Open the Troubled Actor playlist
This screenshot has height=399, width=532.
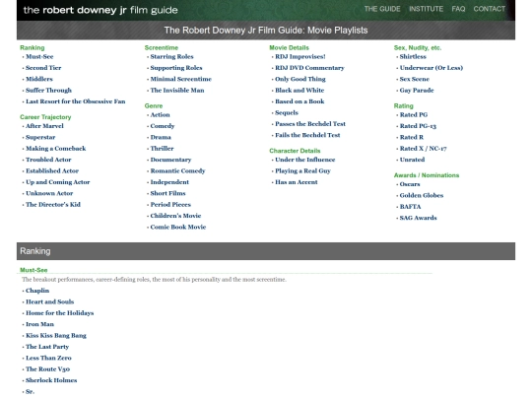click(x=48, y=160)
